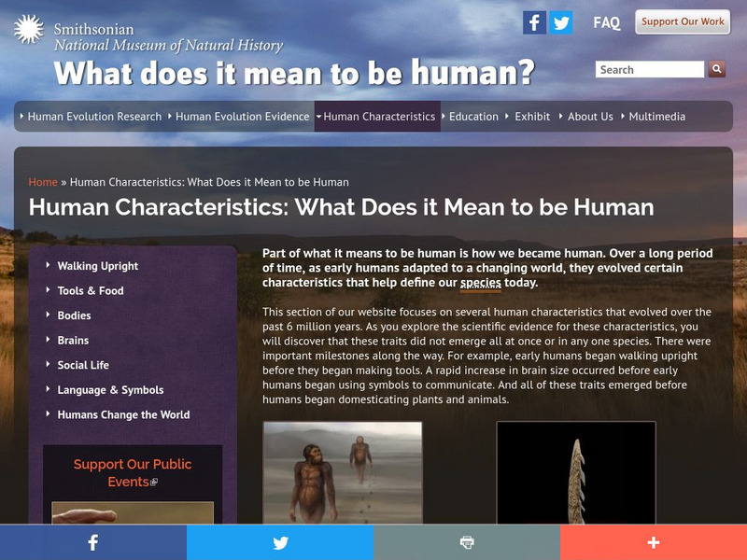Image resolution: width=747 pixels, height=560 pixels.
Task: Expand arrow beside Tools & Food
Action: coord(48,289)
